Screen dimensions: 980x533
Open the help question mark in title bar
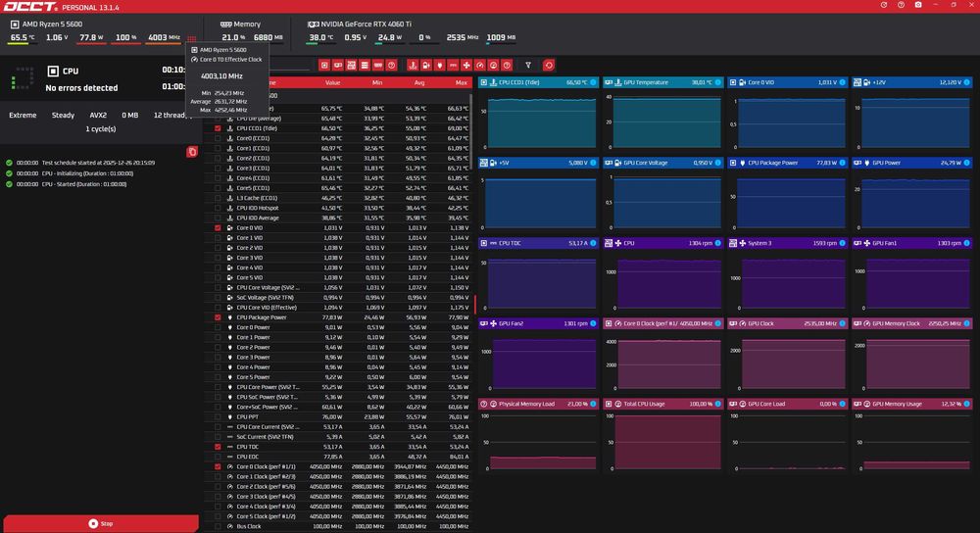pos(901,5)
